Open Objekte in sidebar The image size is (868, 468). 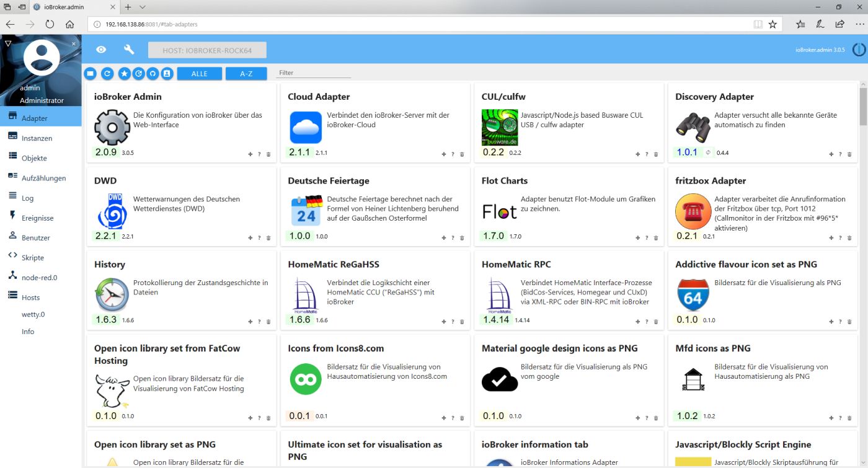(41, 157)
